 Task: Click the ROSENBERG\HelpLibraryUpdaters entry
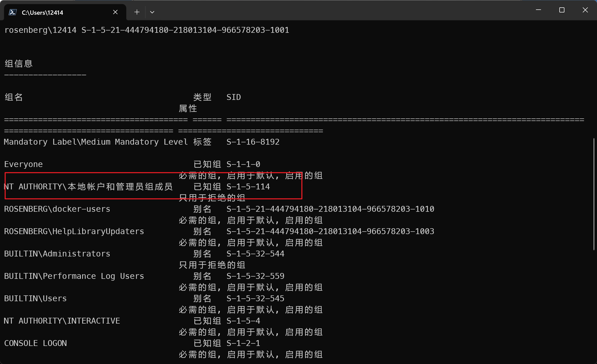(74, 232)
